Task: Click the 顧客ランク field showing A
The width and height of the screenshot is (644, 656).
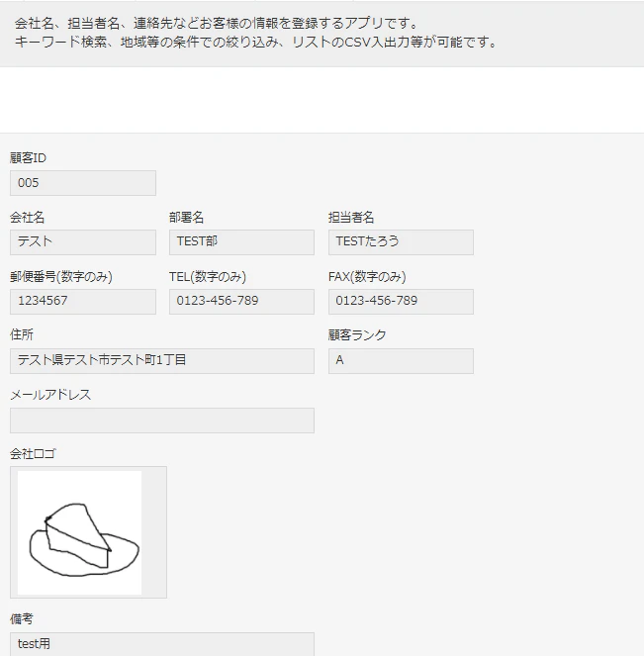Action: point(401,361)
